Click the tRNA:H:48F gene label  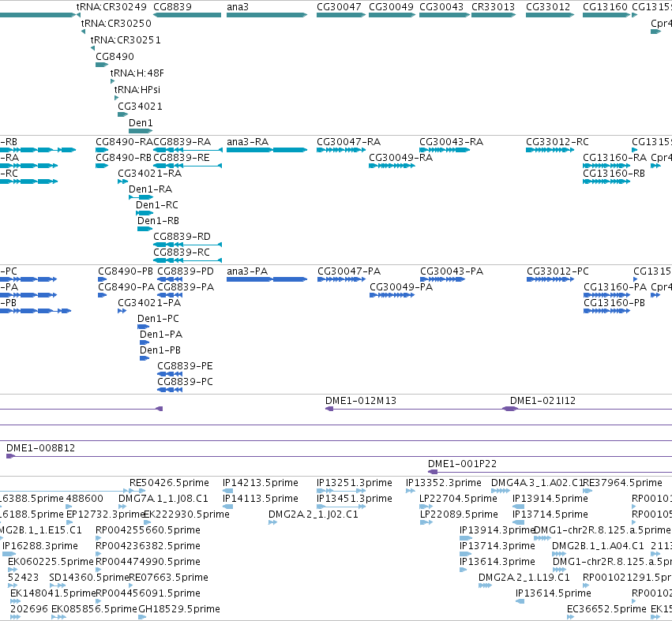(137, 73)
